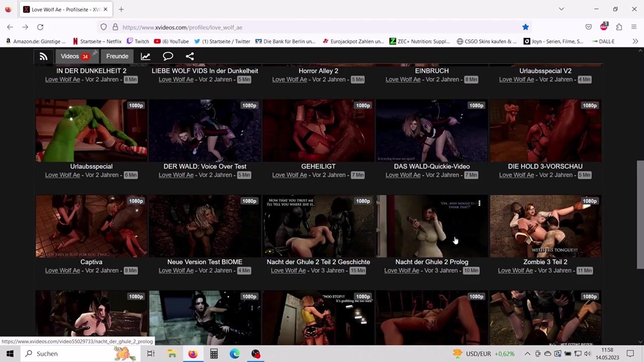Open the comments speech bubble icon
The width and height of the screenshot is (644, 362).
pos(168,56)
